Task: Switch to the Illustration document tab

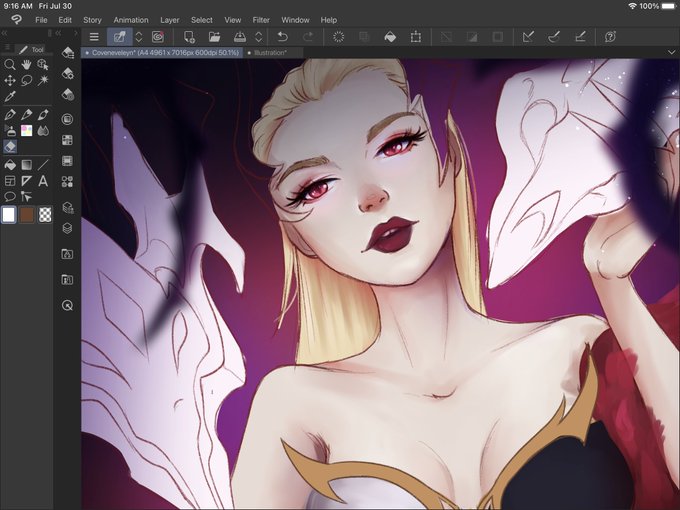Action: 270,52
